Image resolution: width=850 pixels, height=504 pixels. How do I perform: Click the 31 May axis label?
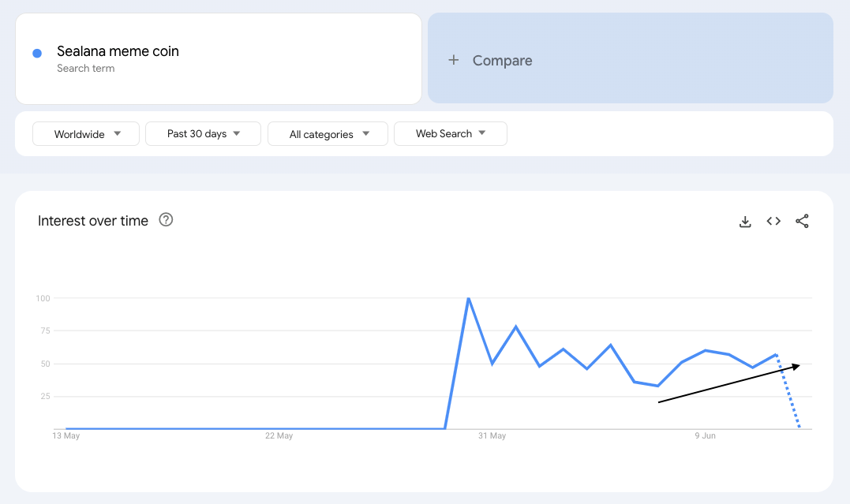[492, 436]
